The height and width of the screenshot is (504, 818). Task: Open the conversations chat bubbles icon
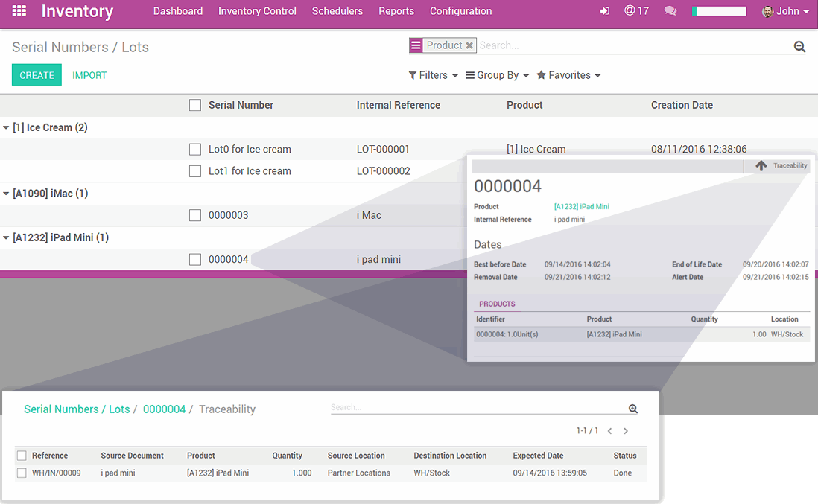tap(670, 11)
